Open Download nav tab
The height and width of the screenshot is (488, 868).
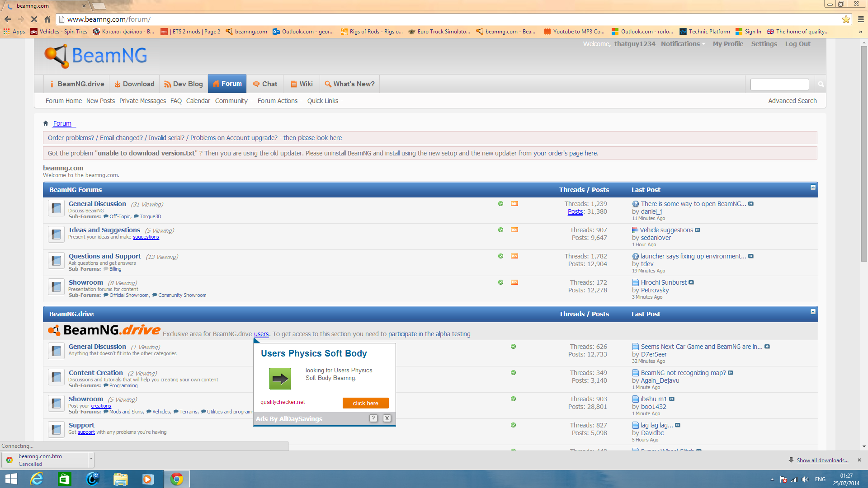tap(134, 84)
